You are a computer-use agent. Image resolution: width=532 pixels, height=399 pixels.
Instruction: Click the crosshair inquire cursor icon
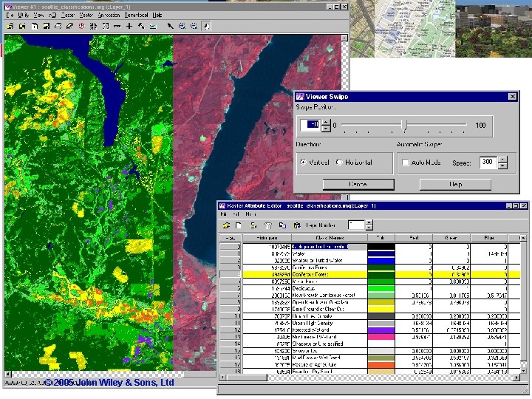click(x=129, y=26)
